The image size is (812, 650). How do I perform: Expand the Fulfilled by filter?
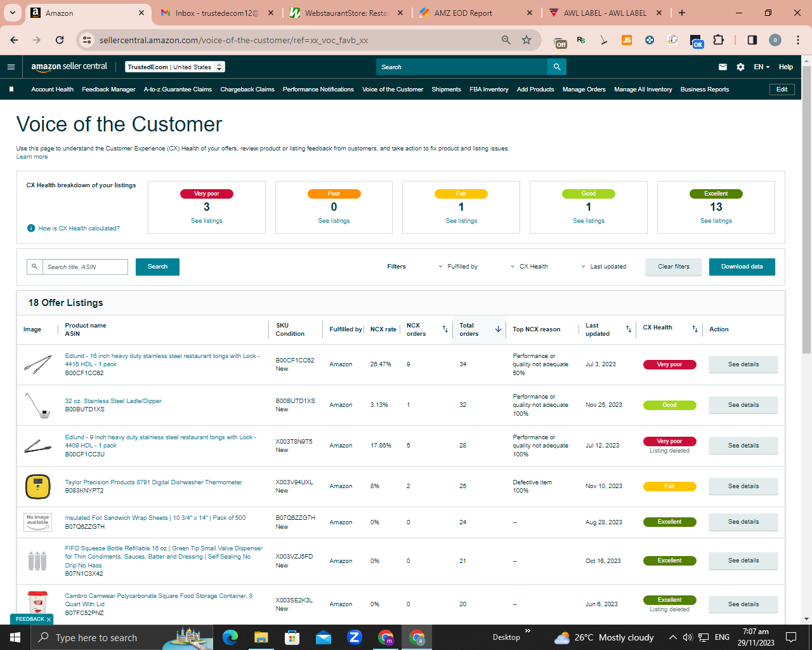tap(458, 267)
